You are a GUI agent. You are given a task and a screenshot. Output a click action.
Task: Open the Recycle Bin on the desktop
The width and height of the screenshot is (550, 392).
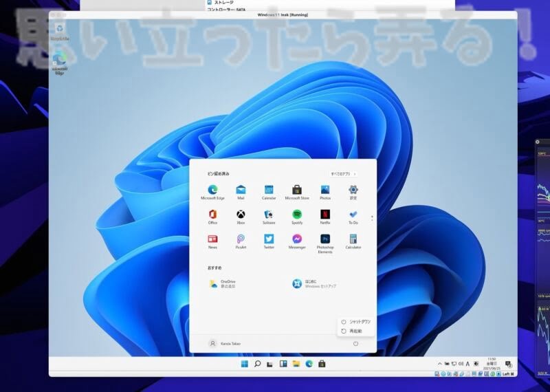click(x=60, y=32)
